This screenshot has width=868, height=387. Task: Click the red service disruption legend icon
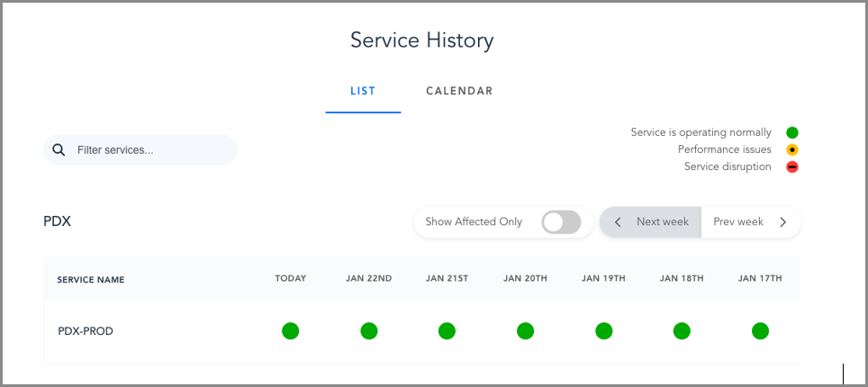(x=792, y=167)
